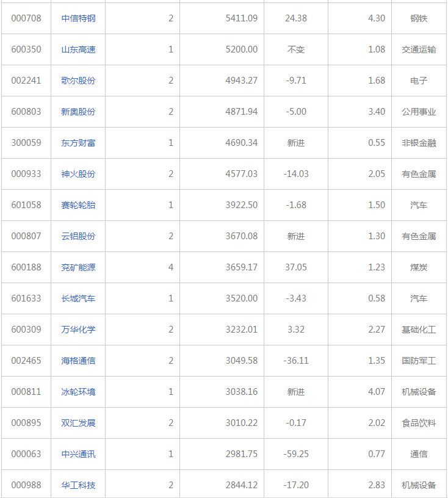Select stock code 600350
448x498 pixels.
[x=26, y=49]
